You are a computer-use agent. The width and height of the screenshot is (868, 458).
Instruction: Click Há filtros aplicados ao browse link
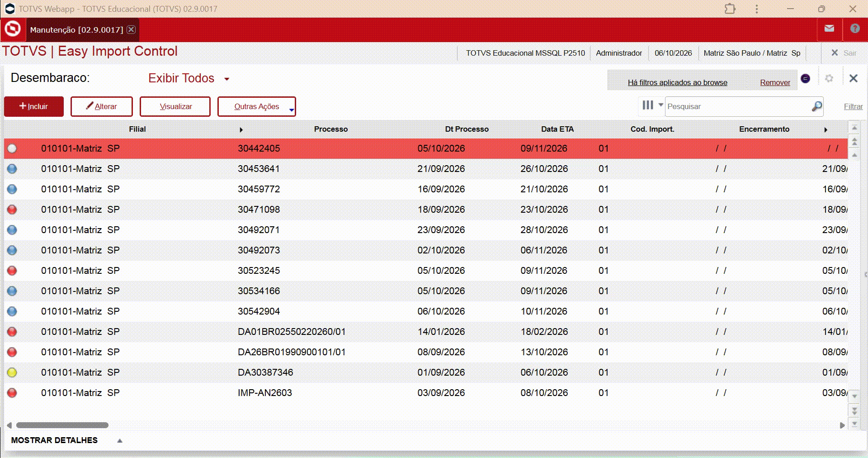click(x=677, y=82)
